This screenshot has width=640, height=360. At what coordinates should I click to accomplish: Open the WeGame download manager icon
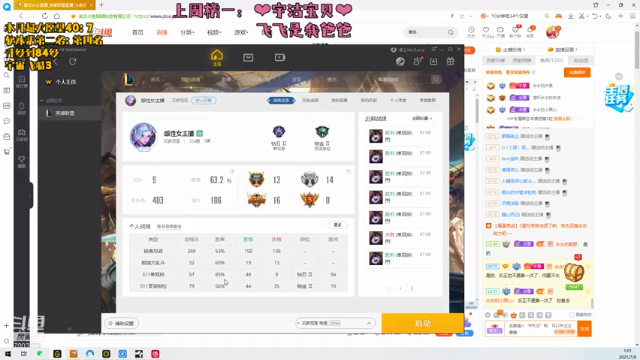[433, 61]
